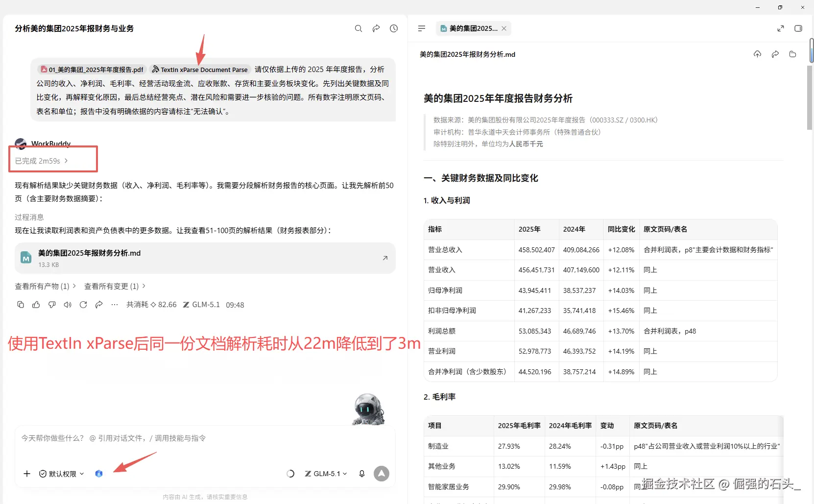Add attachment with the plus icon
Image resolution: width=814 pixels, height=504 pixels.
pos(27,474)
